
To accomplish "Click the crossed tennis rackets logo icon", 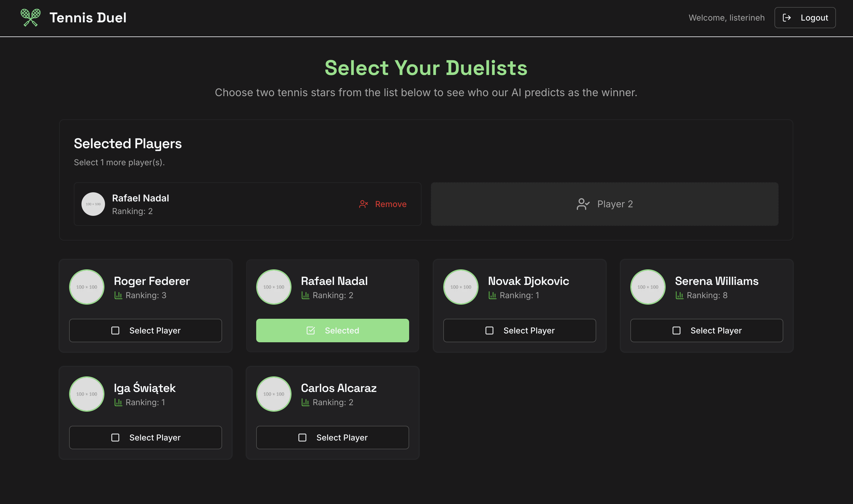I will pos(31,18).
